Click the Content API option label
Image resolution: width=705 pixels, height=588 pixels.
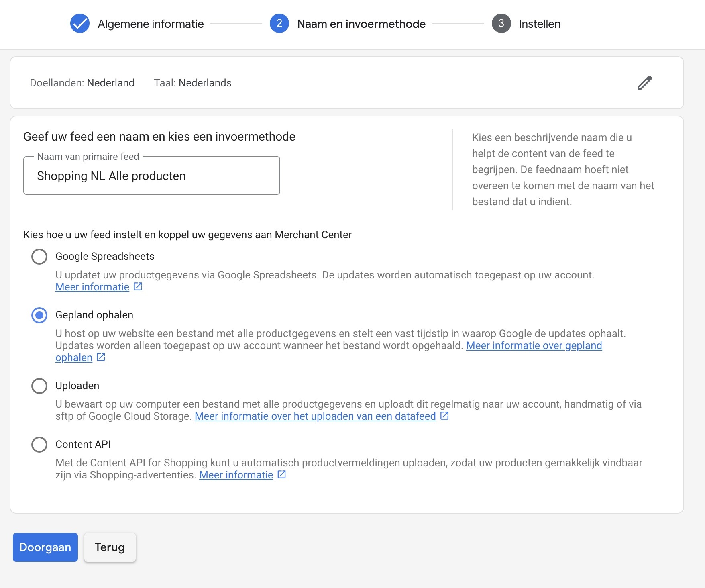(83, 444)
